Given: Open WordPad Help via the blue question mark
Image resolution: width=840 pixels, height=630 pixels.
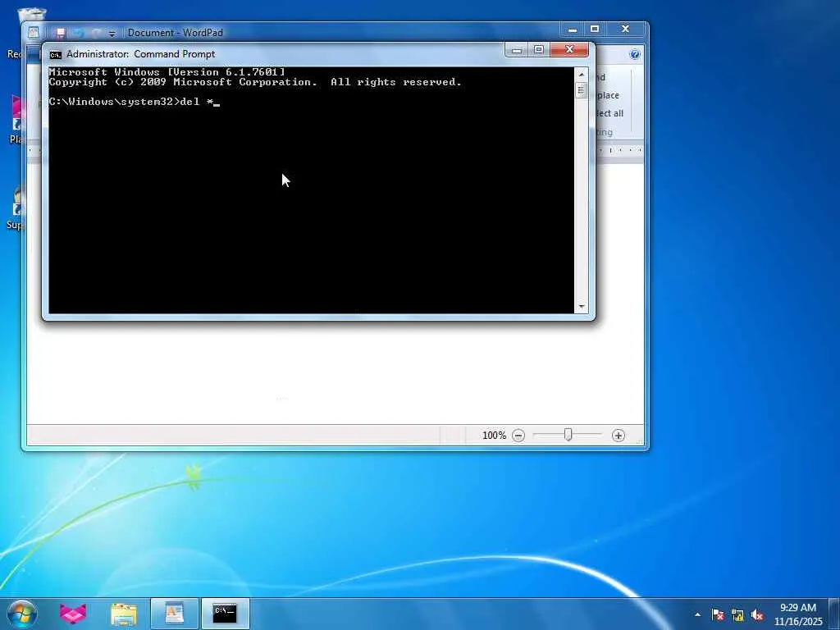Looking at the screenshot, I should coord(635,54).
